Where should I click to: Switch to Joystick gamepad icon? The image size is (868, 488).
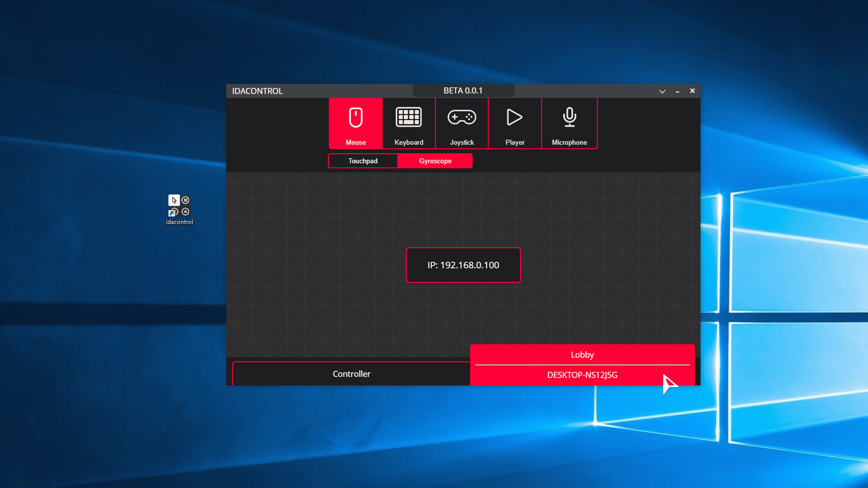coord(462,117)
